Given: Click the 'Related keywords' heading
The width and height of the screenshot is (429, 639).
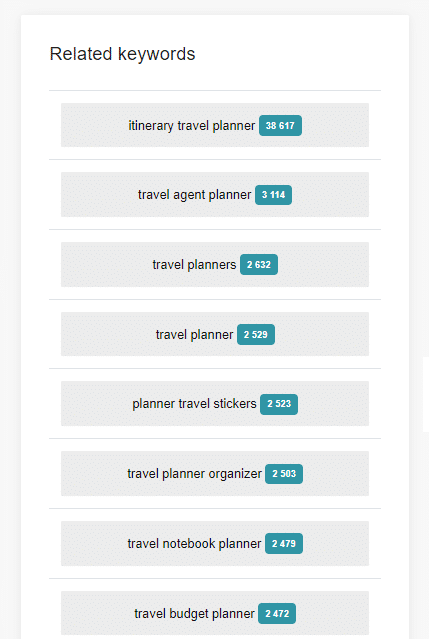Looking at the screenshot, I should pyautogui.click(x=122, y=54).
